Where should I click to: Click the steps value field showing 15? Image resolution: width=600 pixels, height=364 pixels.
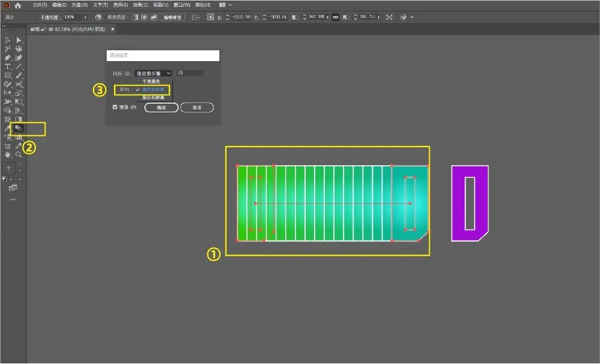click(190, 73)
